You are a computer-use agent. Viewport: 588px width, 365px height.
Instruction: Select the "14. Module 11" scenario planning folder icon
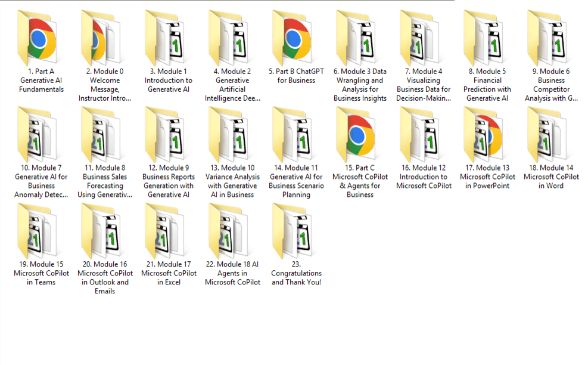click(293, 134)
